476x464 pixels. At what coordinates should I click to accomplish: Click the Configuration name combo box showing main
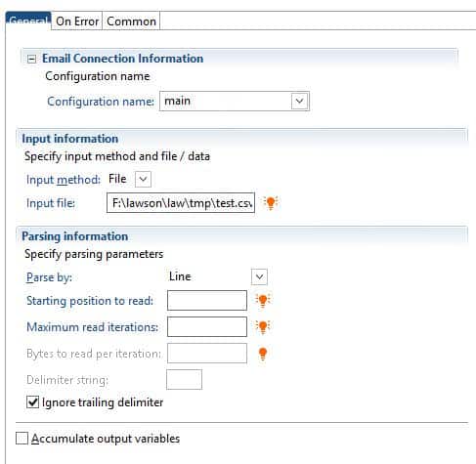[x=235, y=101]
